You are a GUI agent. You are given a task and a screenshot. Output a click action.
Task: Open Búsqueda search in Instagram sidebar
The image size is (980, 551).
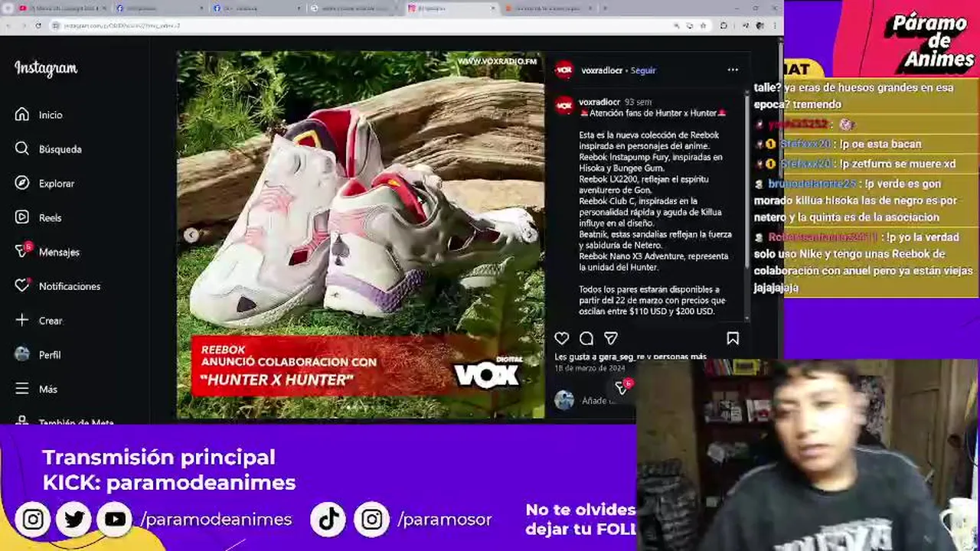pos(22,148)
